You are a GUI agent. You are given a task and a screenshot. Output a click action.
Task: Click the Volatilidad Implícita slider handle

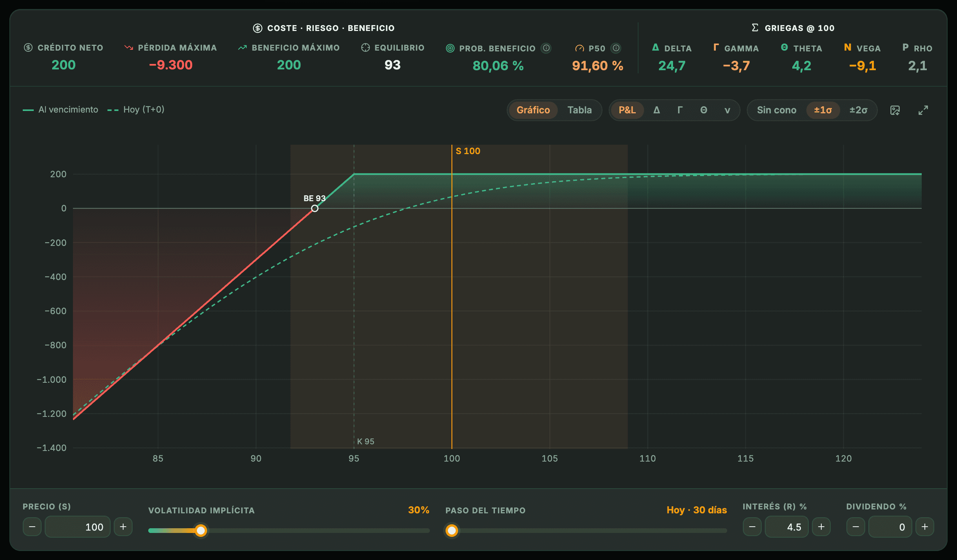[201, 531]
